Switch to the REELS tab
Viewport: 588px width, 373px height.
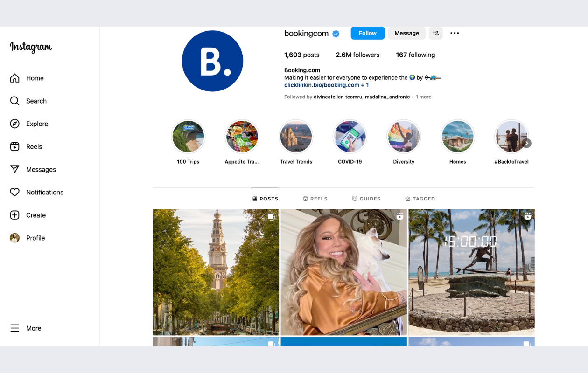coord(315,199)
